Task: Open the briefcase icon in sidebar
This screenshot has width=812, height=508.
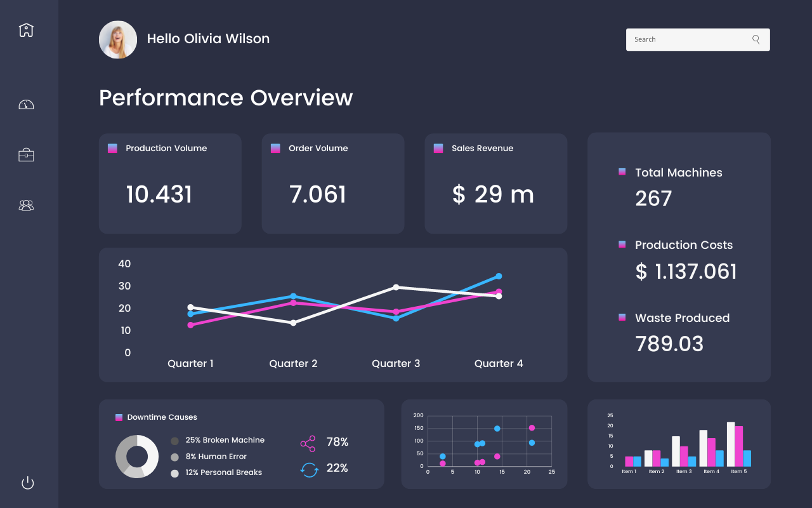Action: point(26,154)
